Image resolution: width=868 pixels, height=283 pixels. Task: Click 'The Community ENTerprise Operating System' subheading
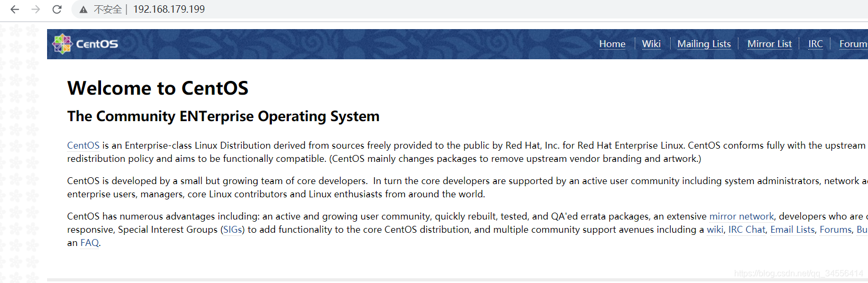(223, 116)
